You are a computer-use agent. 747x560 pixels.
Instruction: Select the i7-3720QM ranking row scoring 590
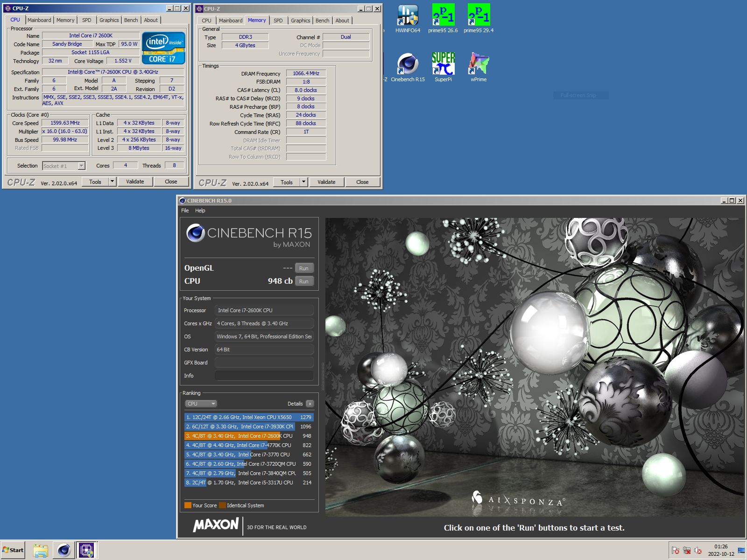[x=249, y=464]
